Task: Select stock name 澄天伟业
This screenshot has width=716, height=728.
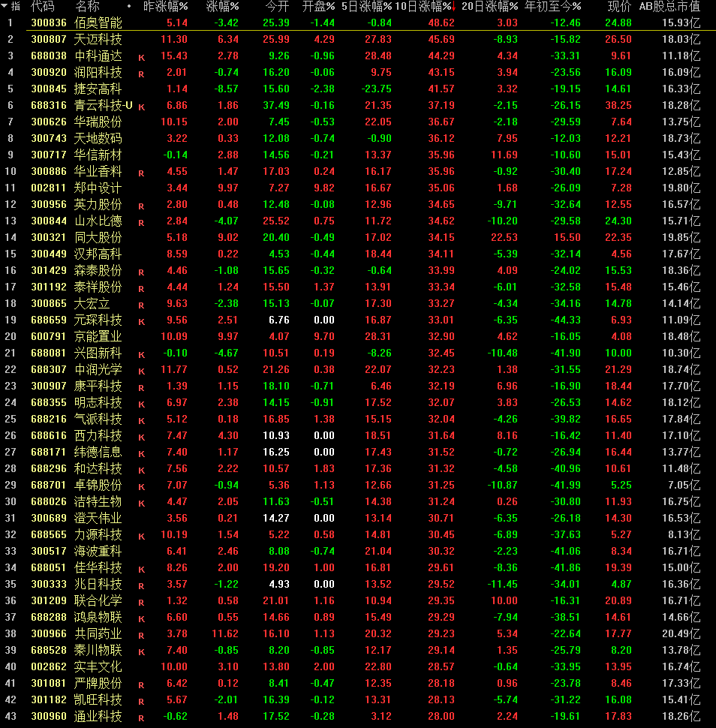Action: pos(98,518)
